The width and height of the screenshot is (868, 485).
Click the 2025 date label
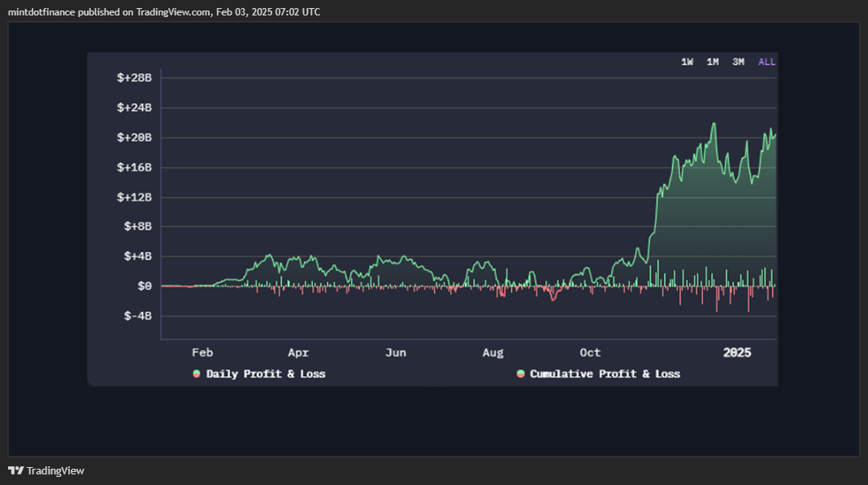737,353
